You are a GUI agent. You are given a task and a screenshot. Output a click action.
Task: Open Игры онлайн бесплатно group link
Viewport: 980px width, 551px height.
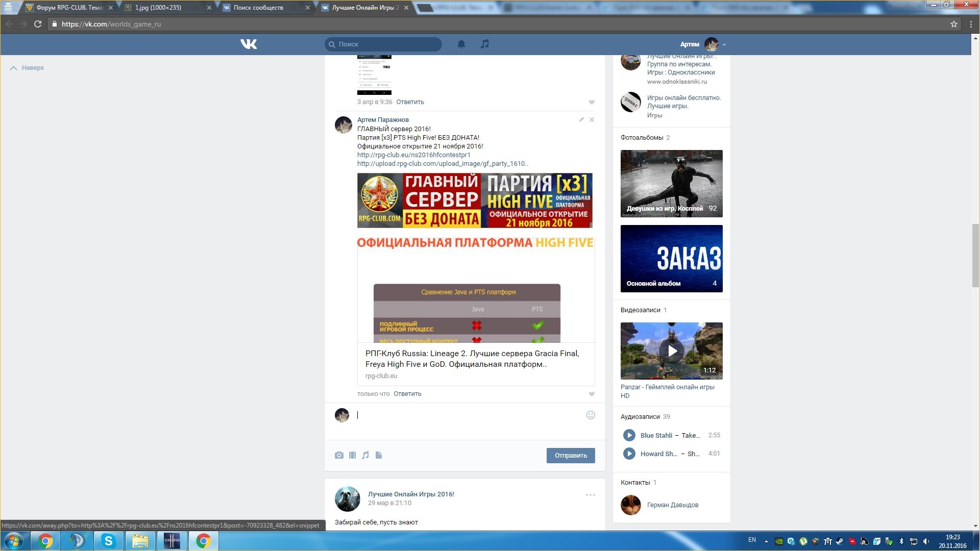point(684,102)
